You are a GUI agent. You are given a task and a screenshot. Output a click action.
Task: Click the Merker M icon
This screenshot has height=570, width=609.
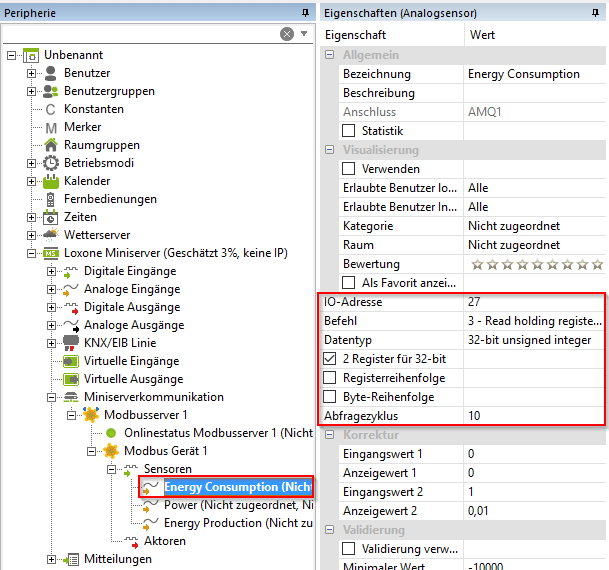[50, 127]
